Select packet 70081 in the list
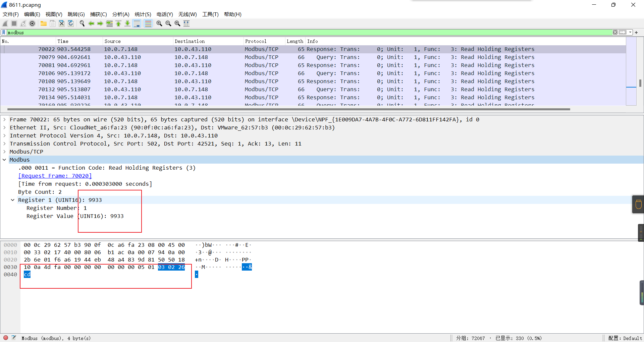This screenshot has width=644, height=342. coord(313,65)
